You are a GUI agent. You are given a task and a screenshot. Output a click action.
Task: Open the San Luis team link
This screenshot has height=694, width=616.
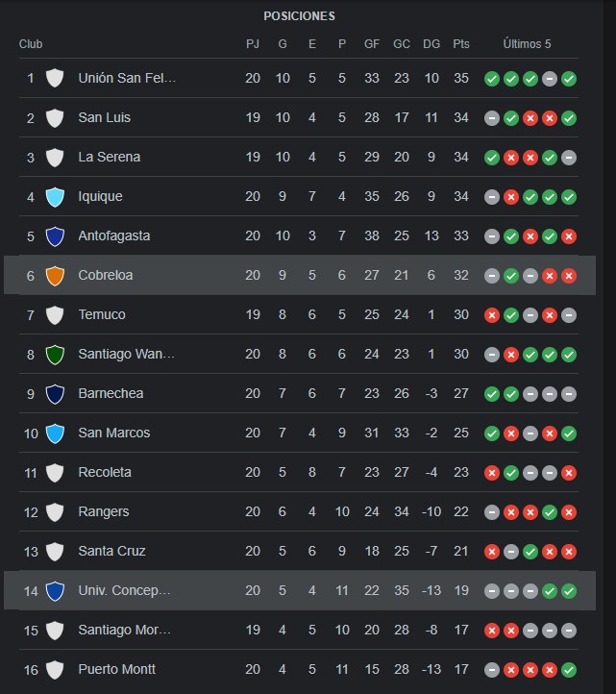pos(105,117)
